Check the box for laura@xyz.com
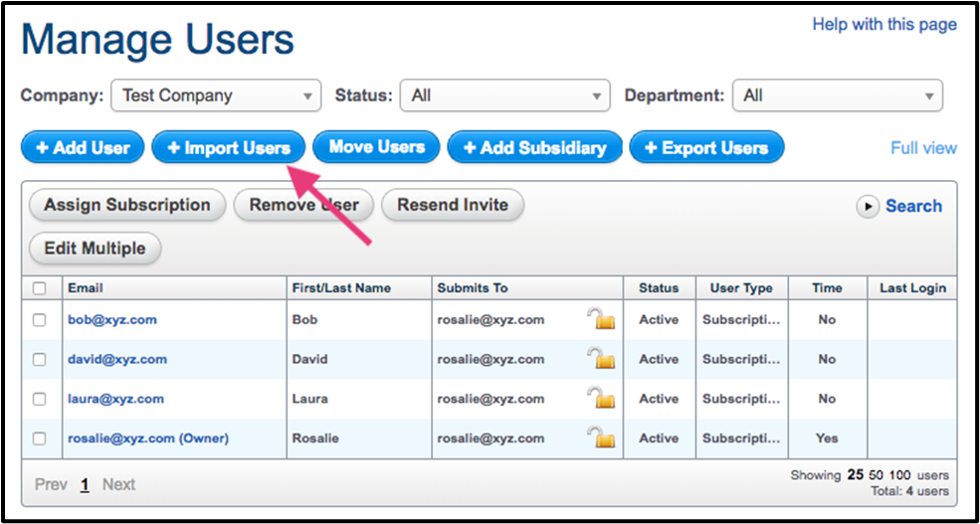980x524 pixels. 40,399
